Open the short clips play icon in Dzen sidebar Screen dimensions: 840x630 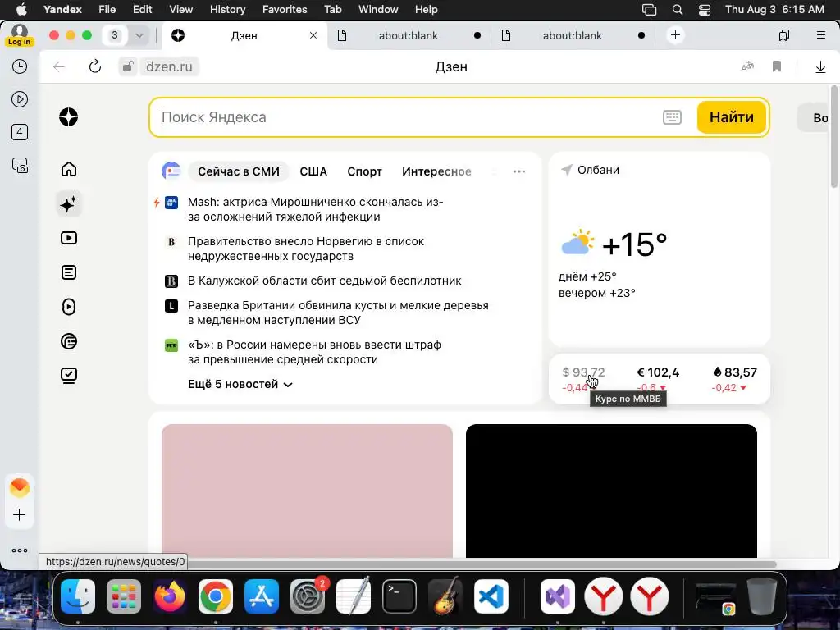69,307
